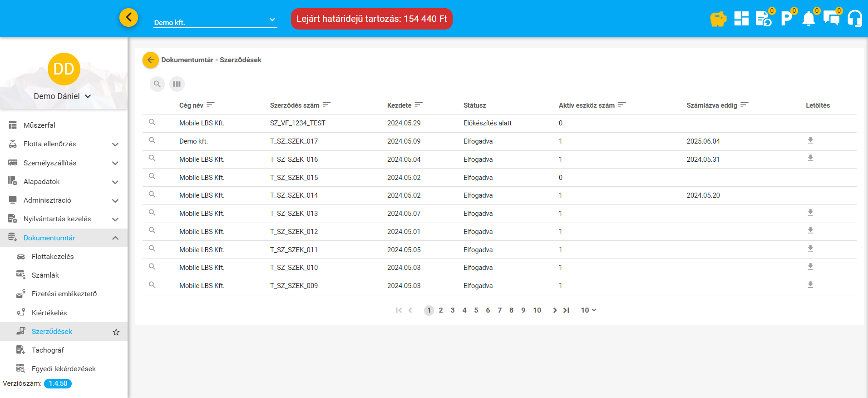Go to page 5 of results
This screenshot has height=398, width=868.
(x=476, y=310)
